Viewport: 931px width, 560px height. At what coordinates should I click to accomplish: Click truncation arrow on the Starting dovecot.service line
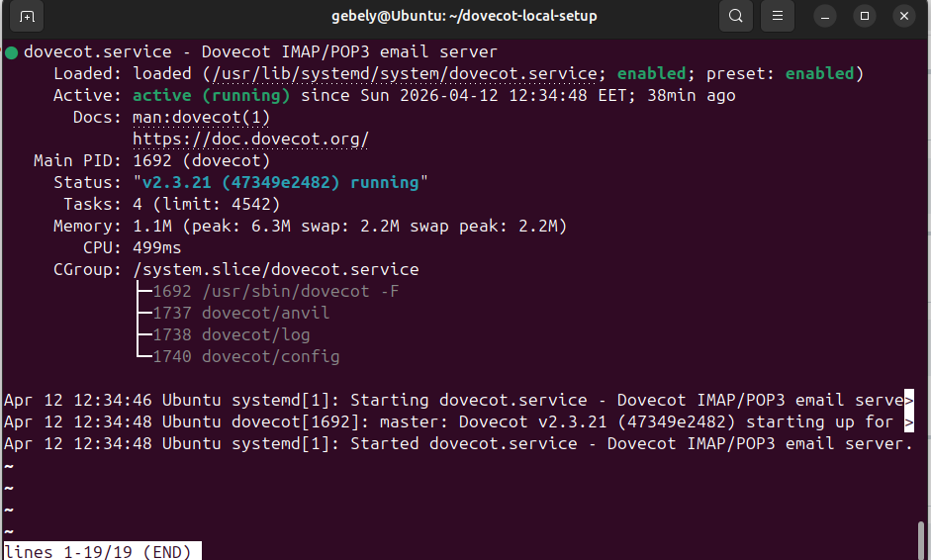coord(909,401)
